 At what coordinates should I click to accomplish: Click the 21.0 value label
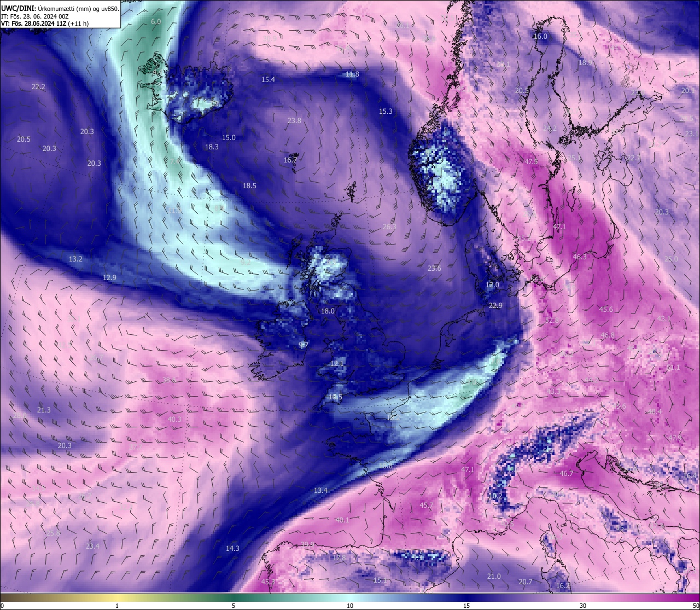pos(494,576)
